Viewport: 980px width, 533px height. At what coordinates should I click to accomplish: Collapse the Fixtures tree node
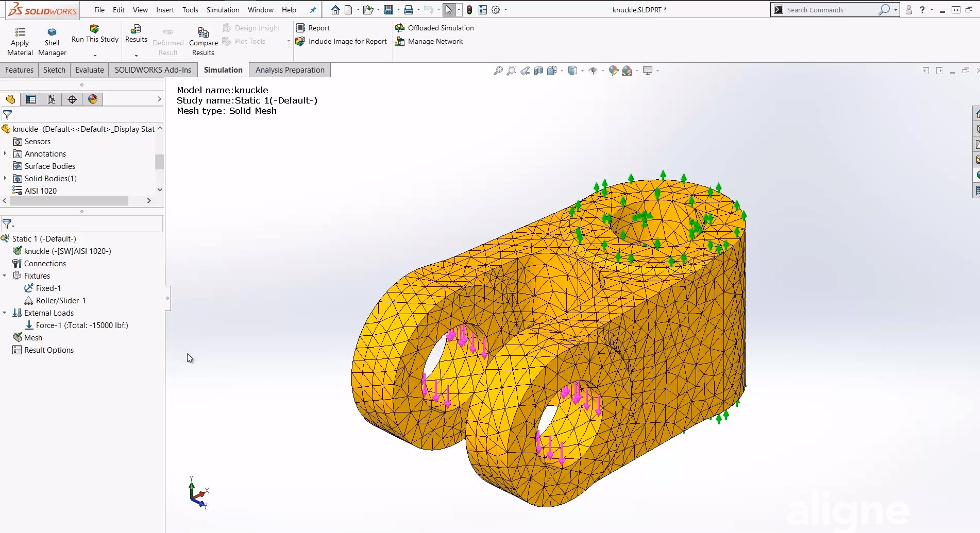coord(5,276)
